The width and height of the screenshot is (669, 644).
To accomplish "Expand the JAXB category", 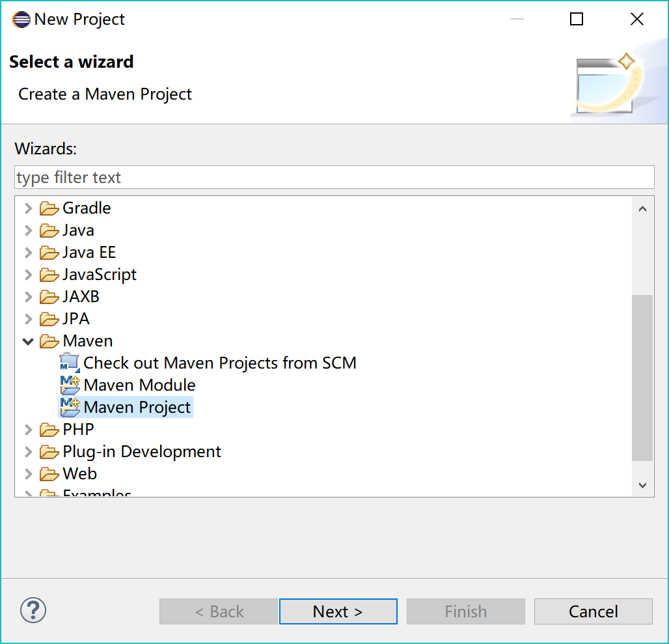I will [x=28, y=297].
